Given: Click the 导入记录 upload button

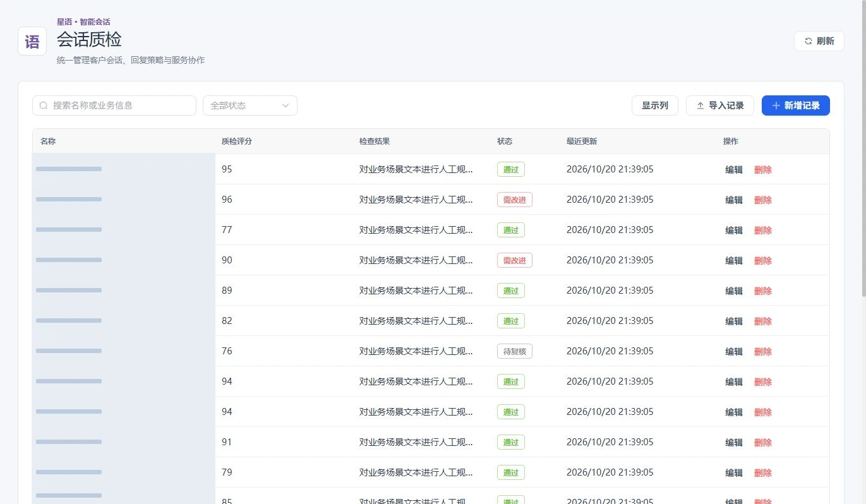Looking at the screenshot, I should coord(720,105).
